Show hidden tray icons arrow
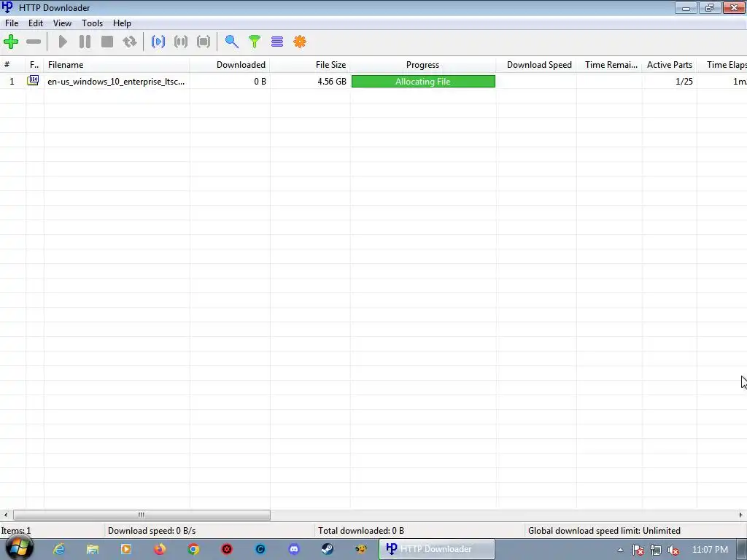The height and width of the screenshot is (560, 747). pyautogui.click(x=620, y=550)
